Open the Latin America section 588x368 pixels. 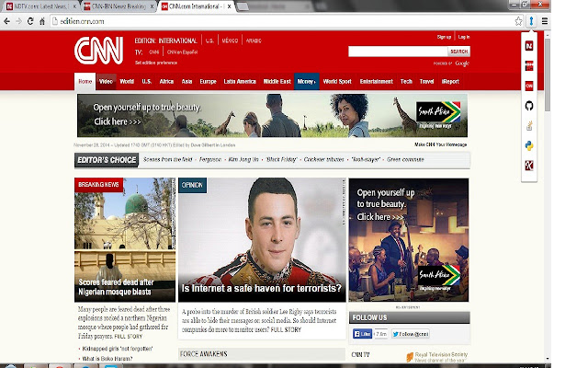tap(240, 82)
